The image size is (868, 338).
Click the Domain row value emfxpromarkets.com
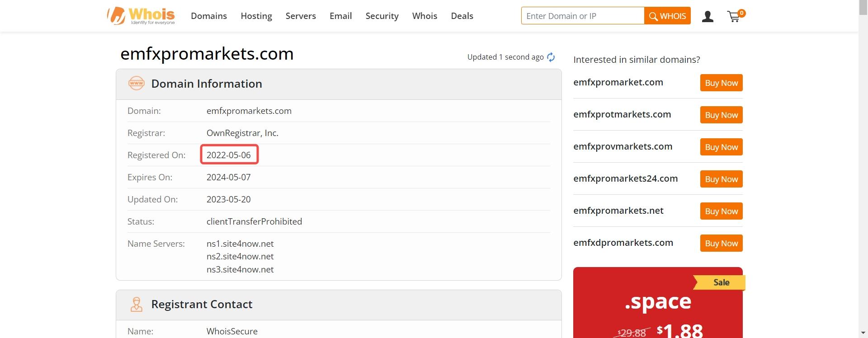tap(249, 111)
